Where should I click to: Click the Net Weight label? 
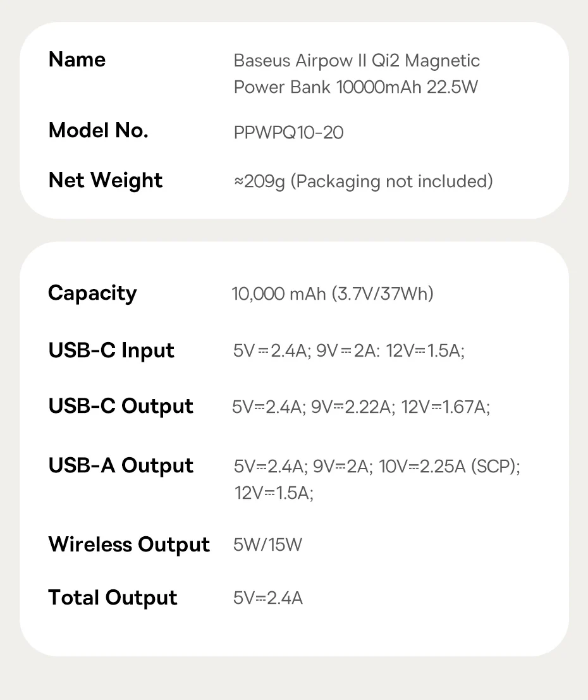(x=105, y=181)
